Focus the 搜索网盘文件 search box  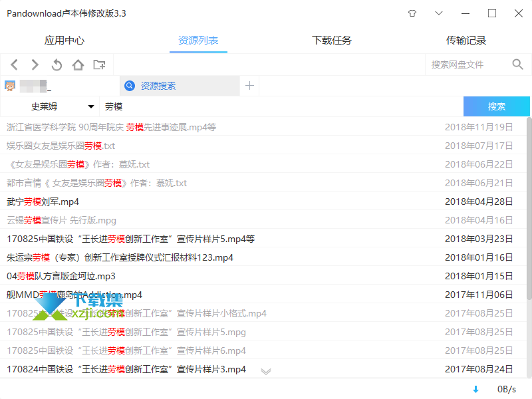click(x=468, y=65)
